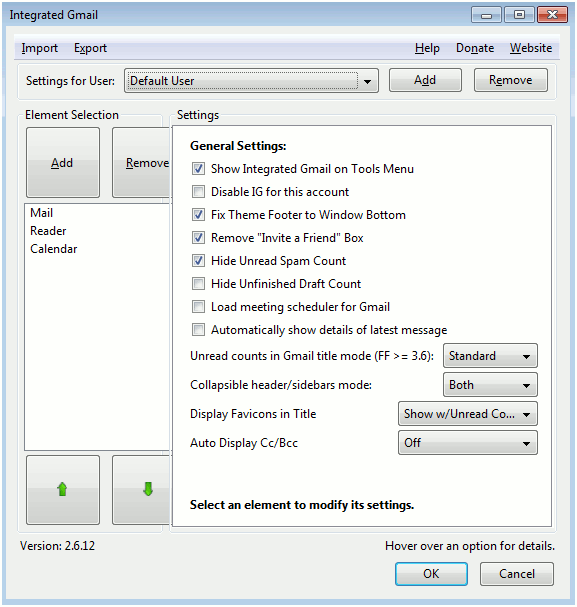The image size is (577, 607).
Task: Select Reader in the element list
Action: 98,231
